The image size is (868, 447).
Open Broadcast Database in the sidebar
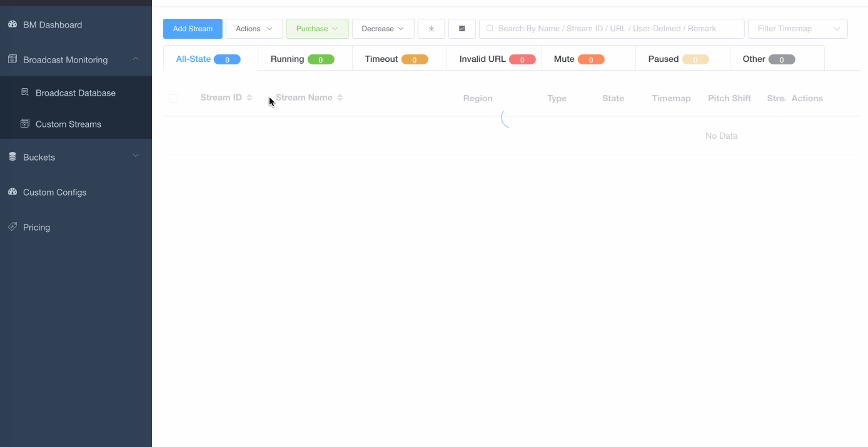click(75, 93)
